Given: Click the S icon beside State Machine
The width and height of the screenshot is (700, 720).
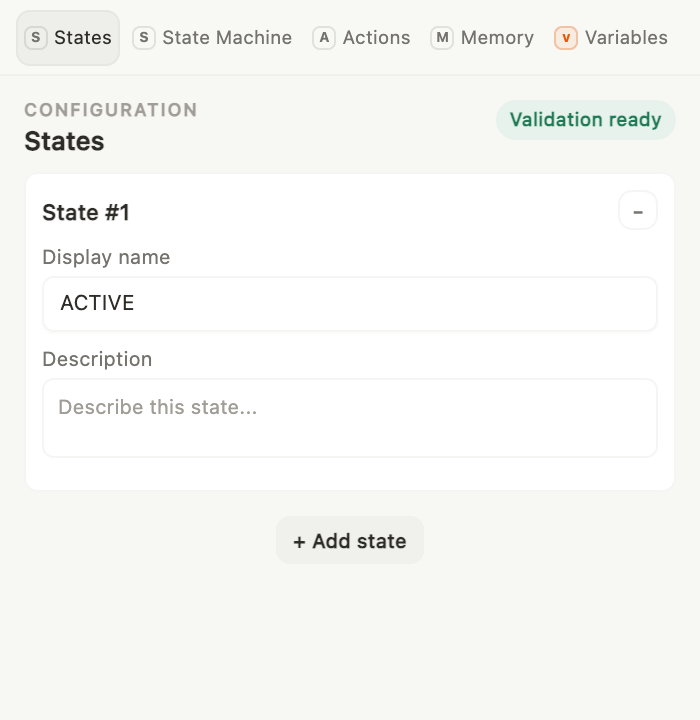Looking at the screenshot, I should pos(144,38).
